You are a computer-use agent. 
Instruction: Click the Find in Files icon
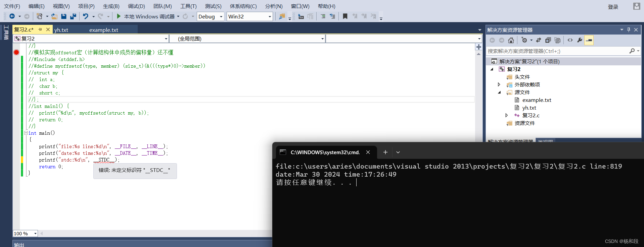pyautogui.click(x=282, y=16)
